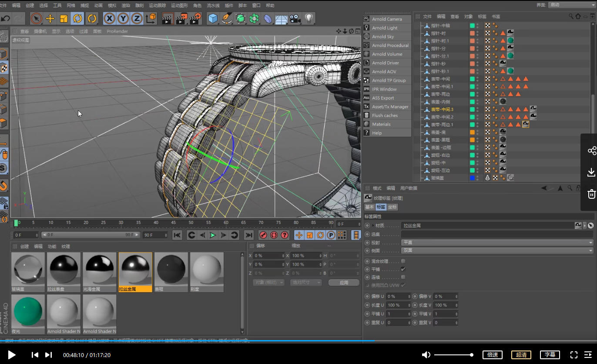Add a Cube primitive object
The image size is (597, 364).
213,18
